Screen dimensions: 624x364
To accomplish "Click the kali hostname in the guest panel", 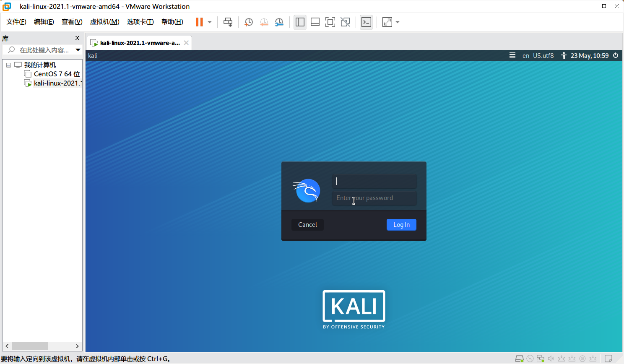I will [x=93, y=56].
